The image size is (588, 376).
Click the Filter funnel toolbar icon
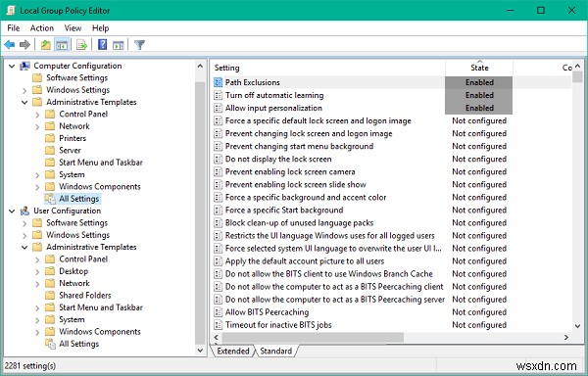(x=139, y=45)
